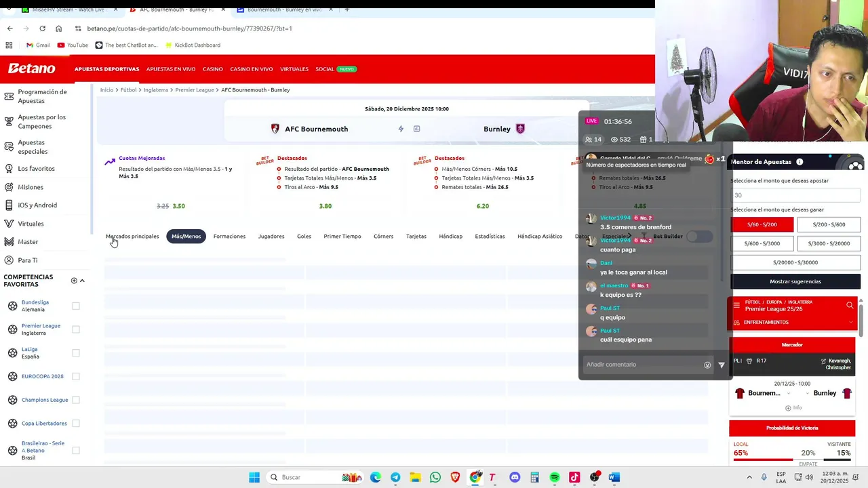Show hidden system tray icons
This screenshot has width=868, height=488.
tap(749, 477)
